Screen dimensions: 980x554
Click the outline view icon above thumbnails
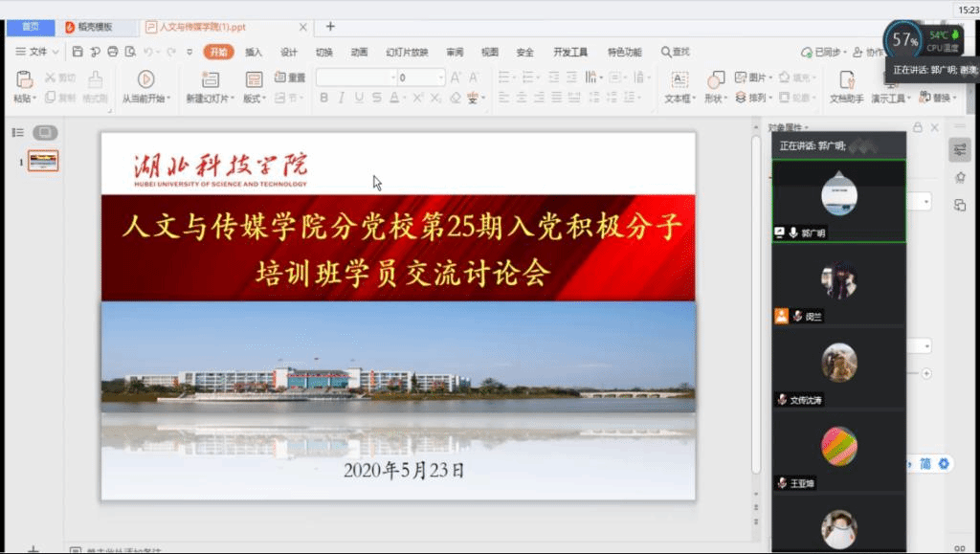tap(18, 132)
